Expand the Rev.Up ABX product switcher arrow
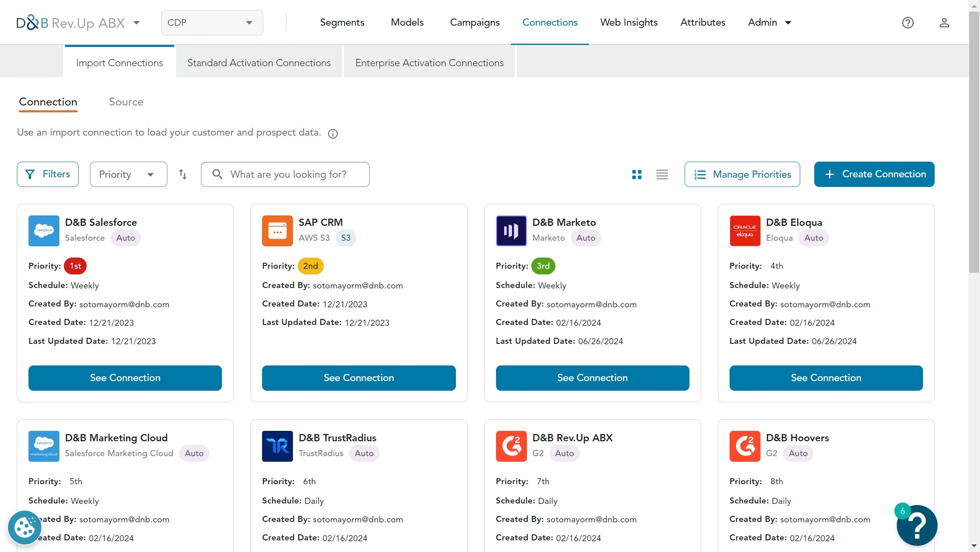Image resolution: width=980 pixels, height=552 pixels. point(136,23)
